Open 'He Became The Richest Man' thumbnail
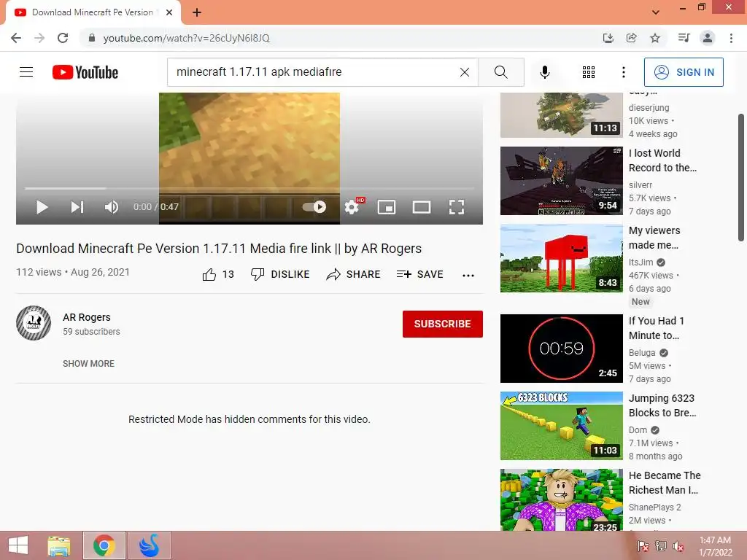This screenshot has height=560, width=747. [561, 499]
